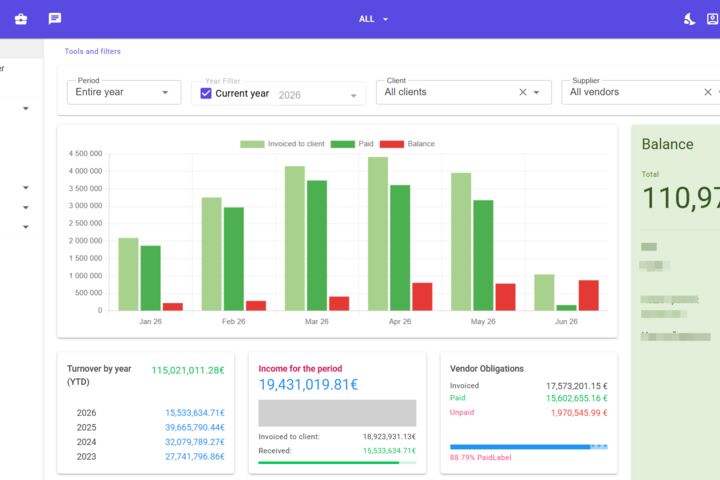The height and width of the screenshot is (480, 720).
Task: Click the Jan 26 Paid bar
Action: (x=151, y=278)
